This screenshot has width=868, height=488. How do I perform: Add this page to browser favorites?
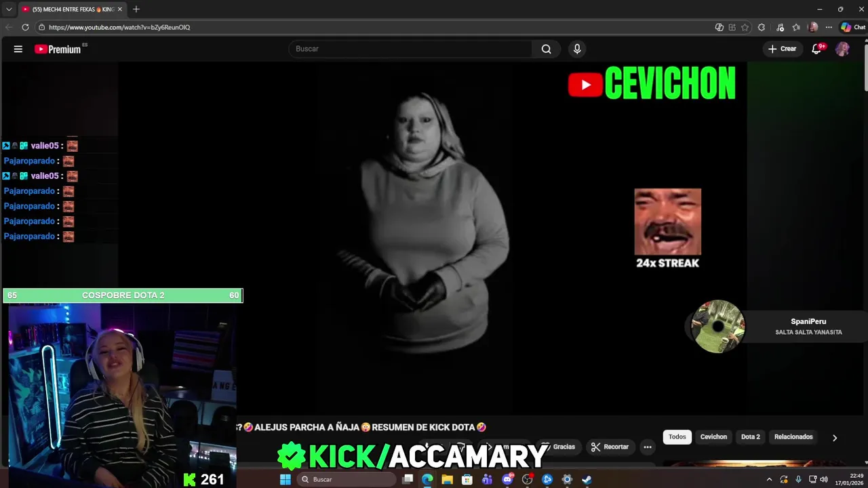(x=745, y=27)
